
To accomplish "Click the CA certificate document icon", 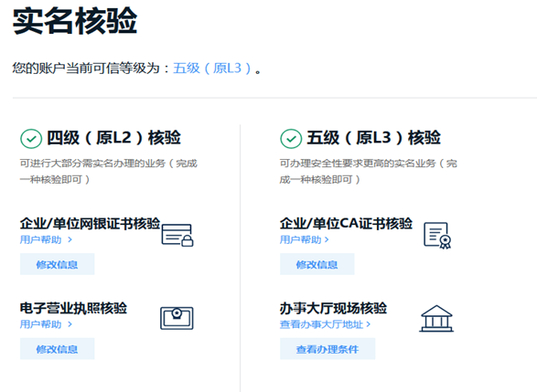I will click(437, 236).
